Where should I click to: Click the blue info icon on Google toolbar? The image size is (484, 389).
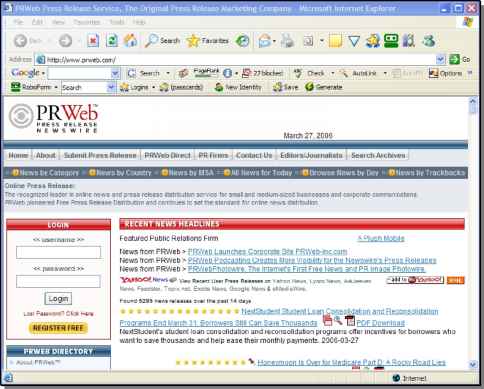click(x=227, y=73)
